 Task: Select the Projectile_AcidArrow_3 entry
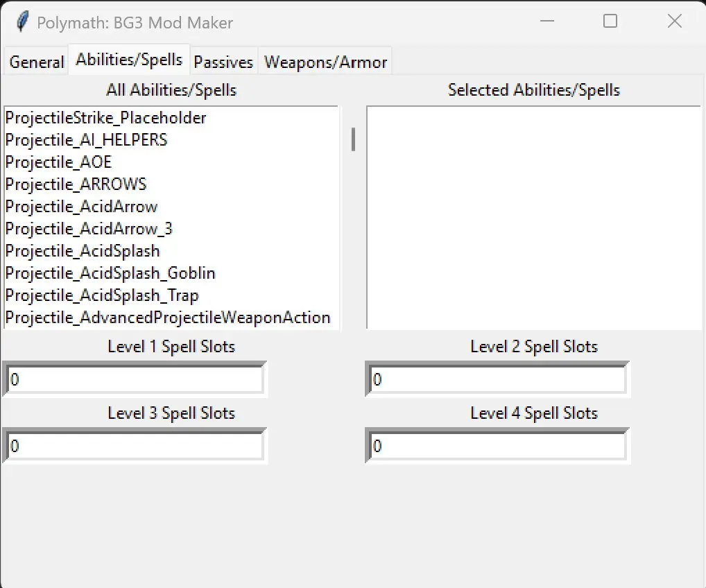[x=171, y=229]
